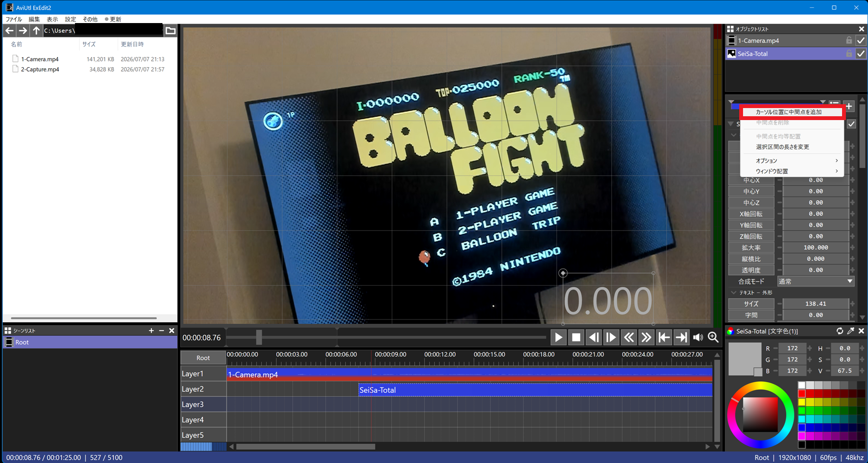
Task: Close the object list panel
Action: point(861,29)
